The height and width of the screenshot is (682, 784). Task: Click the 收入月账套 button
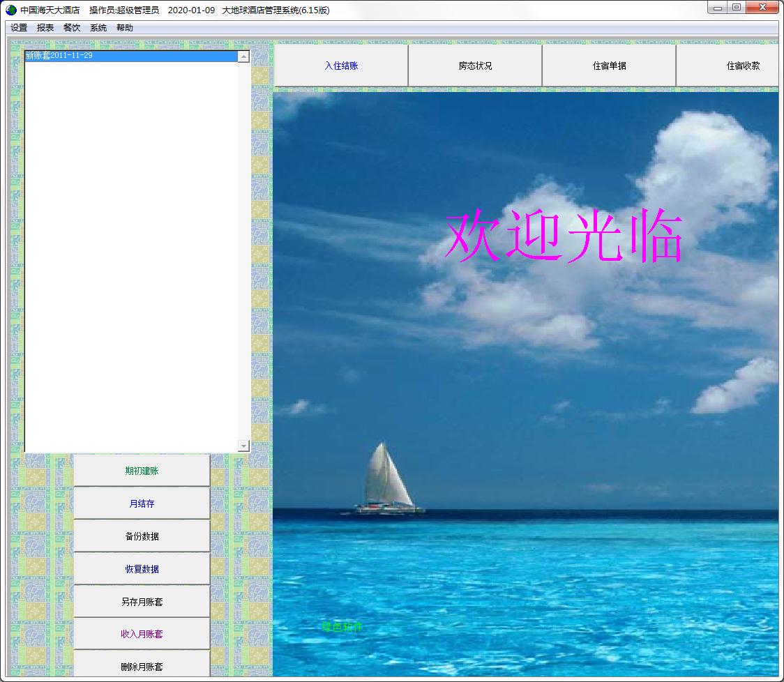tap(142, 634)
